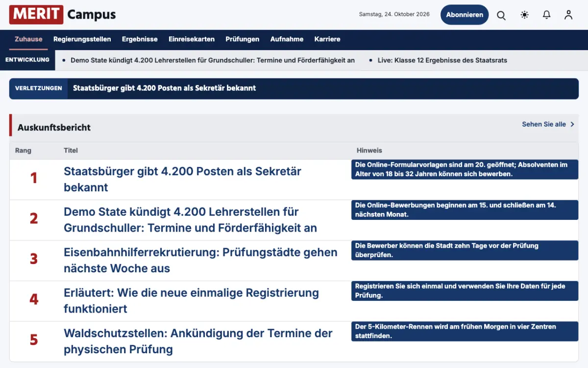Open the Karriere menu item

[x=327, y=39]
